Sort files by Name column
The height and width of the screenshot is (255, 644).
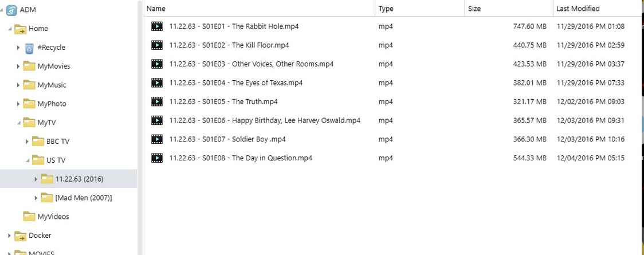point(156,9)
